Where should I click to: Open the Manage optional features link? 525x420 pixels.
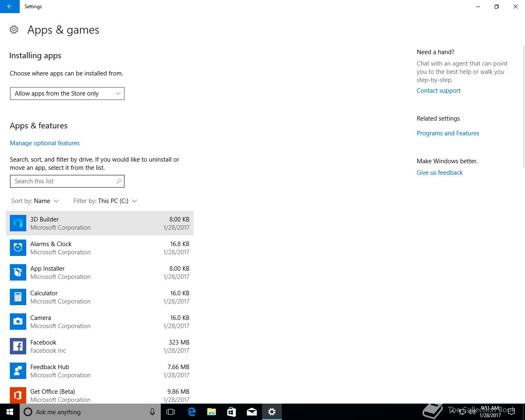45,143
